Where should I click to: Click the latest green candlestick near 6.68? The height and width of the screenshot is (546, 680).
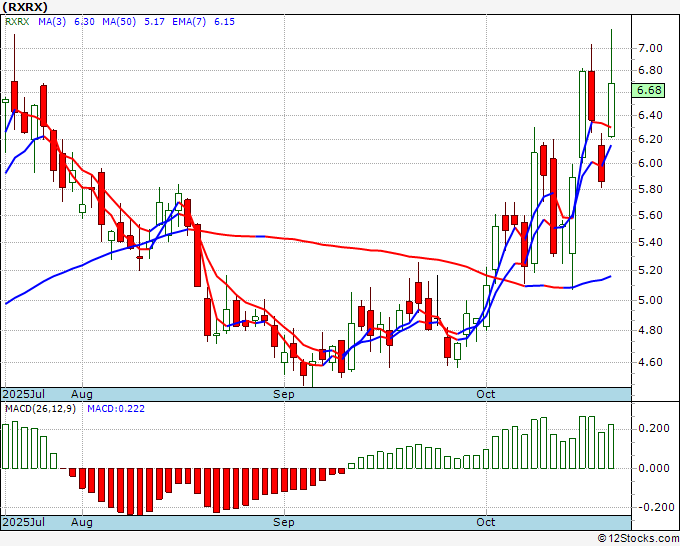[x=611, y=110]
